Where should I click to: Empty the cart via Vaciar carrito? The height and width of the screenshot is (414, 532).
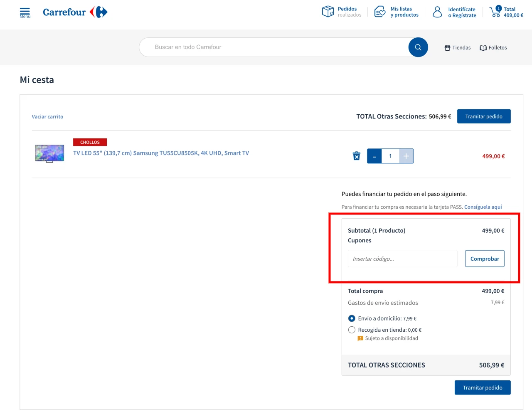pyautogui.click(x=47, y=116)
